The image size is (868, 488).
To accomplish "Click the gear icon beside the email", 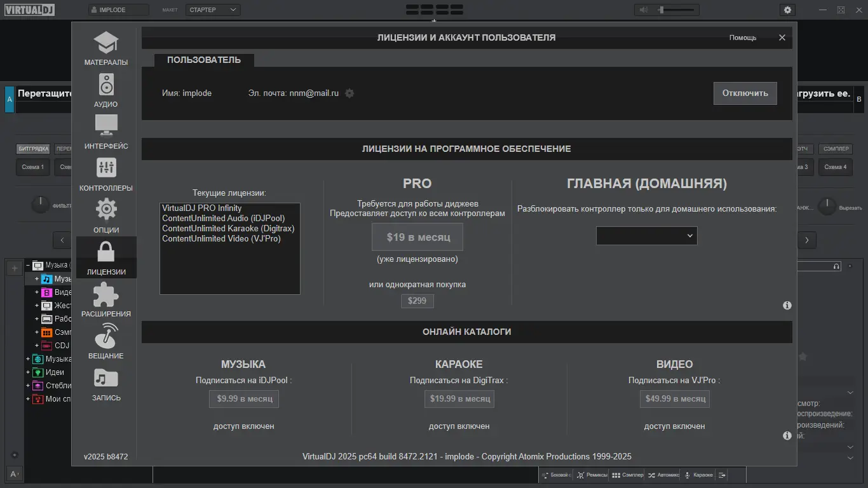I will click(349, 93).
